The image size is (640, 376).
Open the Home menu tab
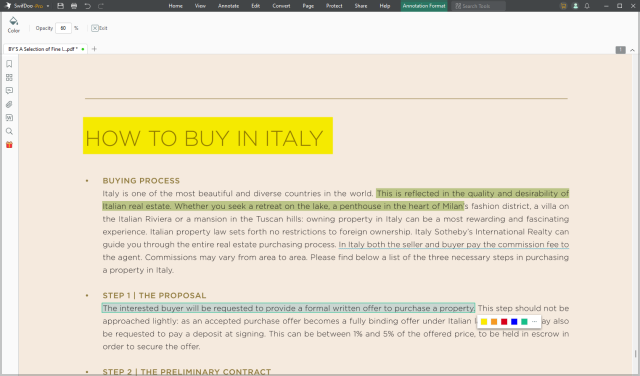pyautogui.click(x=176, y=6)
